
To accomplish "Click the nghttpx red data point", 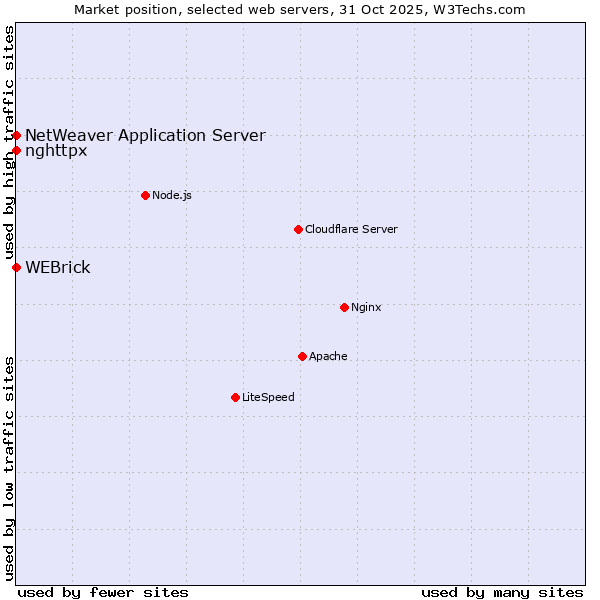I will [x=17, y=151].
